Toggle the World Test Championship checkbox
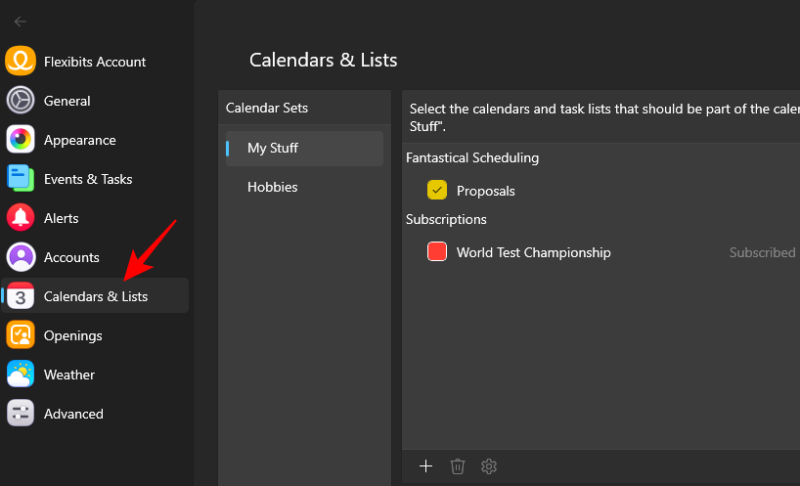The height and width of the screenshot is (486, 800). tap(437, 252)
